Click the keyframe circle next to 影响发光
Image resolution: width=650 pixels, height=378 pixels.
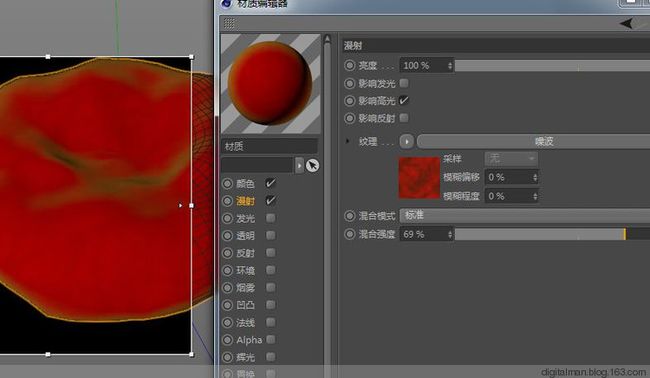pyautogui.click(x=349, y=83)
